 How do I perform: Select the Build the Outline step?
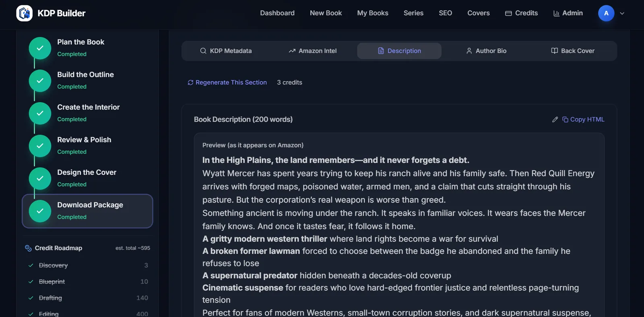87,80
